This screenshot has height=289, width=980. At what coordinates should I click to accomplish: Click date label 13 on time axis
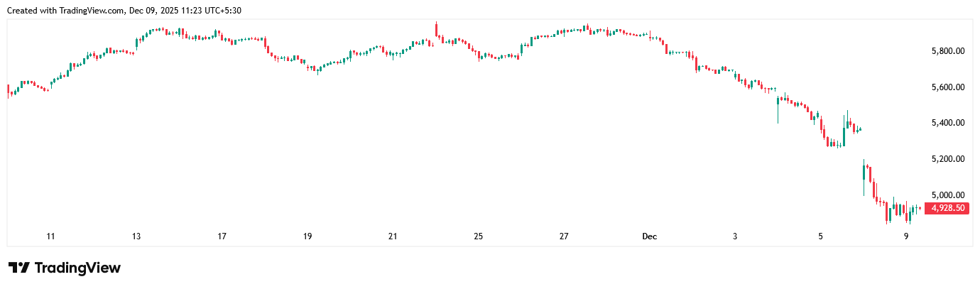click(x=136, y=236)
